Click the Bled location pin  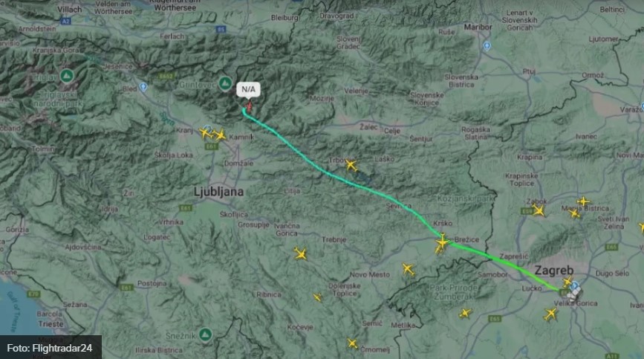[143, 87]
